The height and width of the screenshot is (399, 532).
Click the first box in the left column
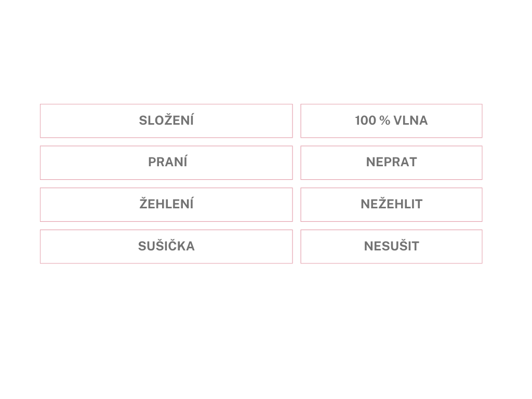[x=166, y=121]
